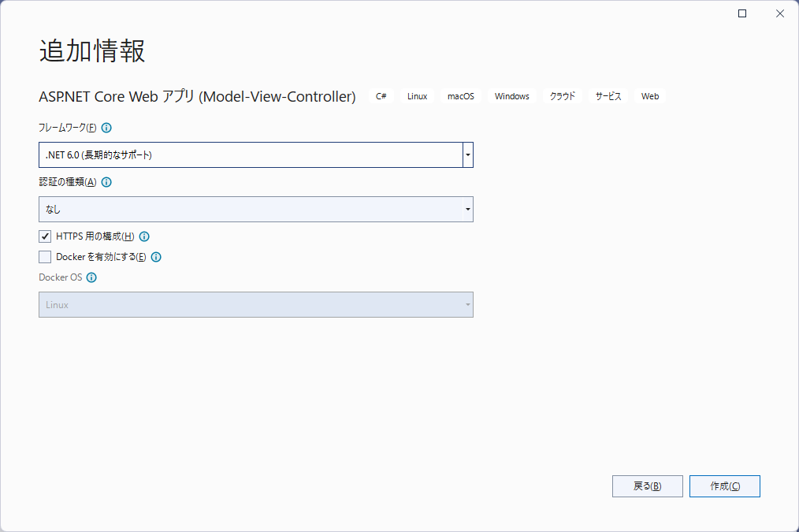Screen dimensions: 799x532
Task: Click the authentication dropdown arrow
Action: [468, 210]
